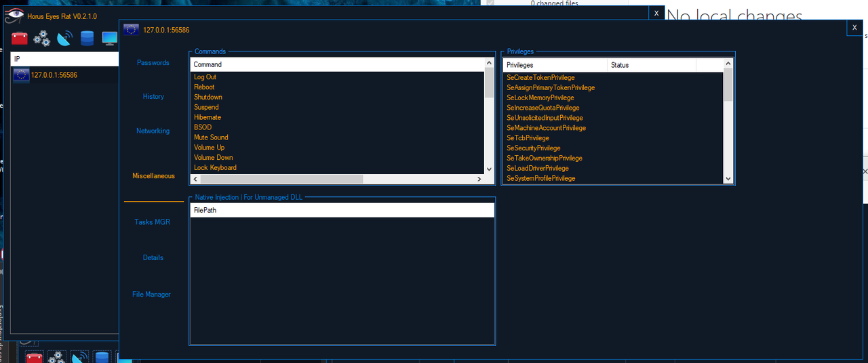Image resolution: width=868 pixels, height=363 pixels.
Task: Click the IP column header in main window
Action: pos(65,59)
